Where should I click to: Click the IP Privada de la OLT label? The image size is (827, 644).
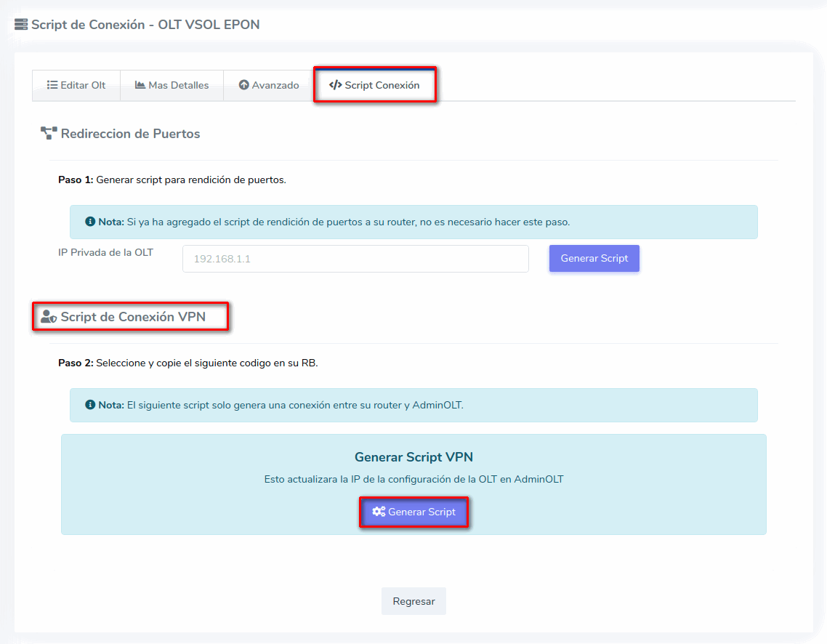[x=105, y=253]
